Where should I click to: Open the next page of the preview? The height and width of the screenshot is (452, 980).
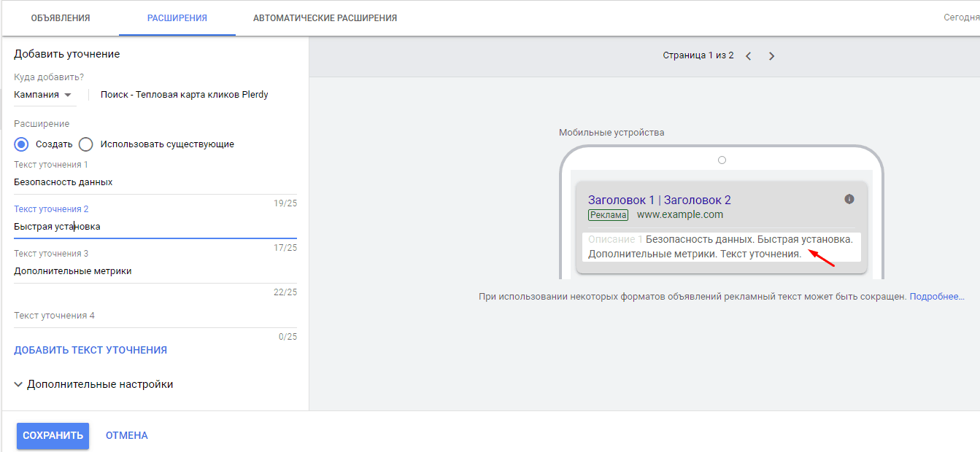click(771, 55)
